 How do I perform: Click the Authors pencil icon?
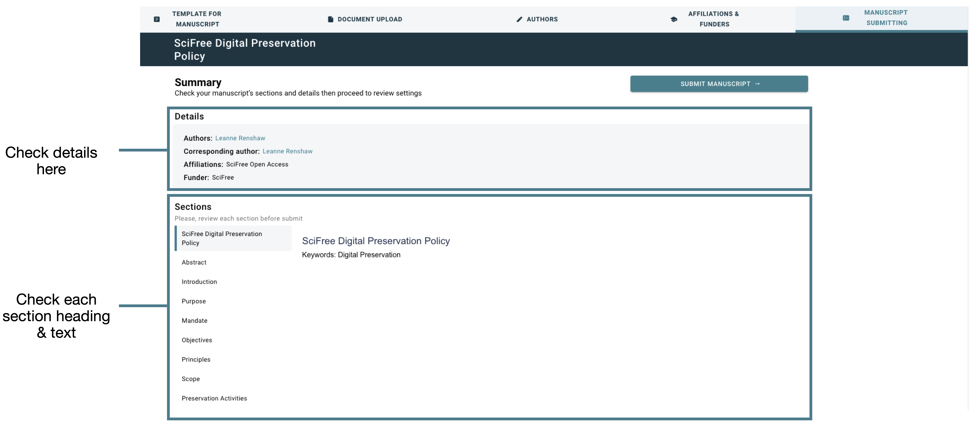coord(519,19)
